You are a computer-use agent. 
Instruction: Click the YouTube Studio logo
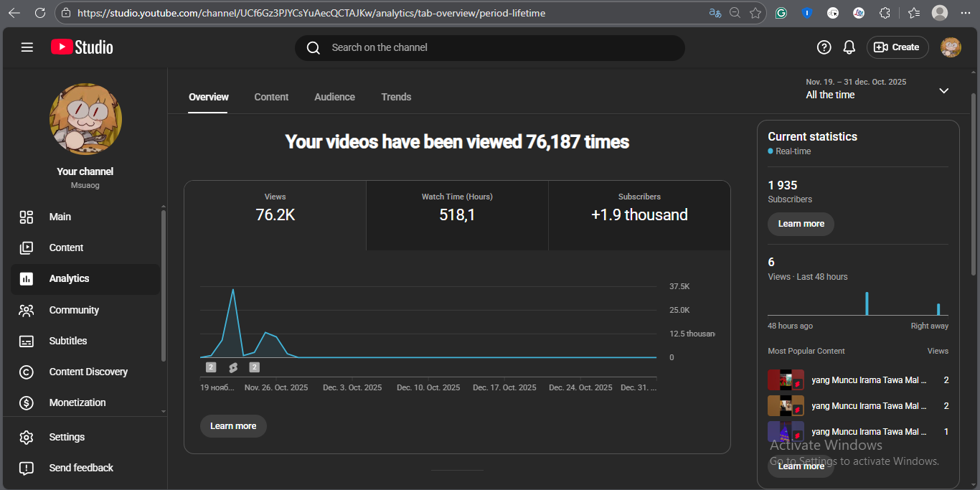pos(82,47)
